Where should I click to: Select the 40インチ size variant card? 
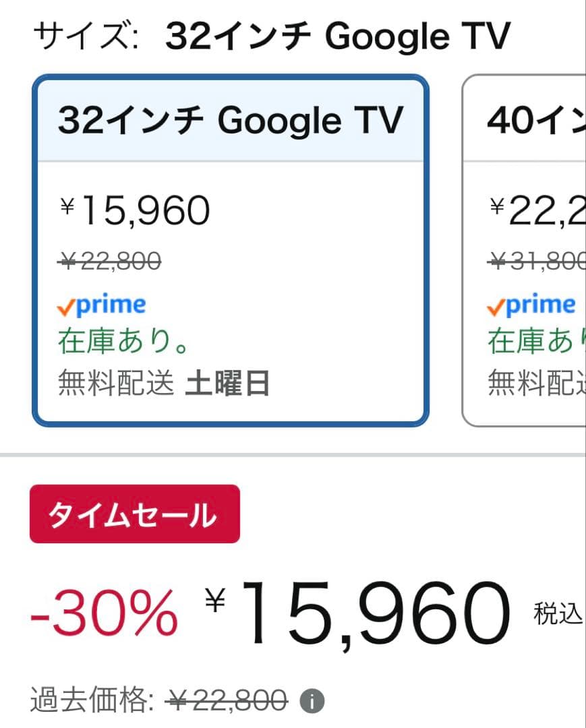[x=533, y=249]
